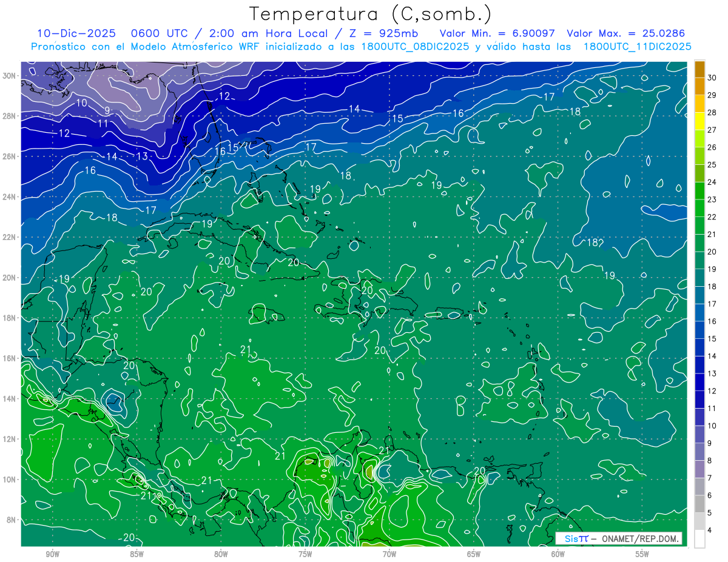
Task: Click the 85W longitude axis label
Action: coord(136,554)
